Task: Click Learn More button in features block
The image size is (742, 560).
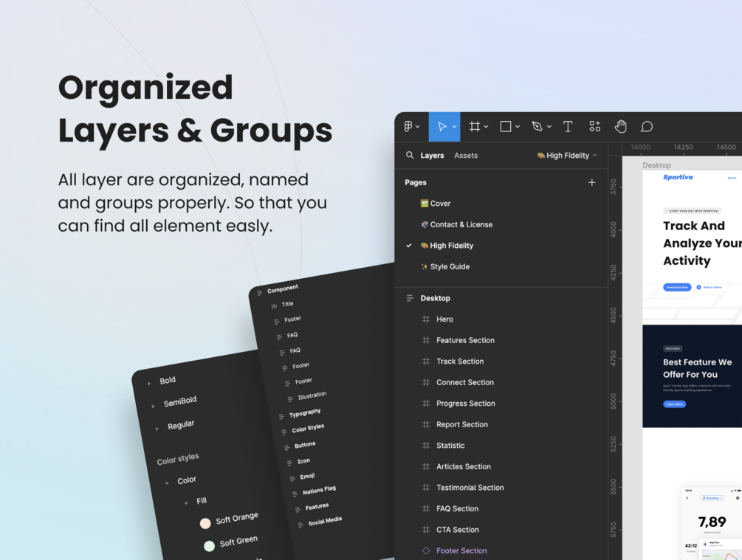Action: tap(674, 404)
